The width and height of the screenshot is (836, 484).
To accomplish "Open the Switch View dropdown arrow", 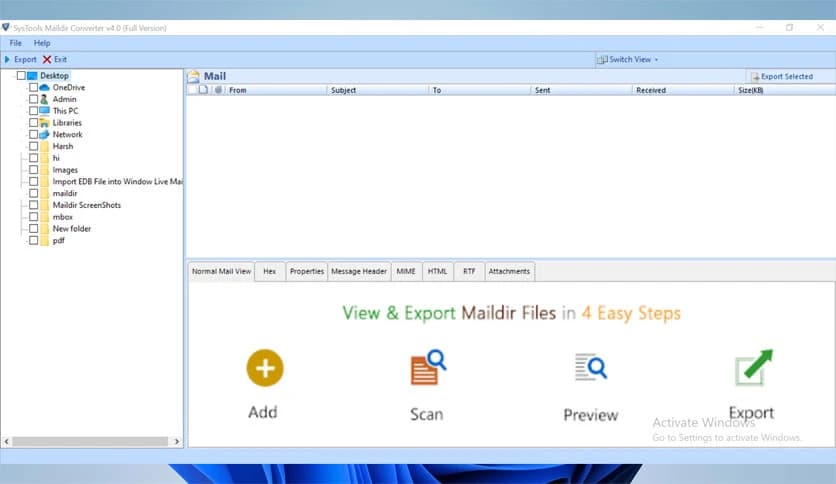I will pos(656,60).
